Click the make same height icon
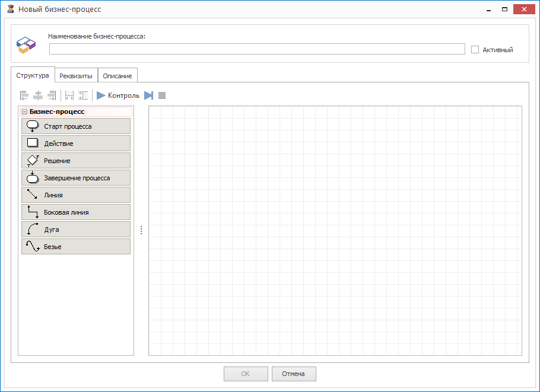This screenshot has height=392, width=540. [x=83, y=95]
